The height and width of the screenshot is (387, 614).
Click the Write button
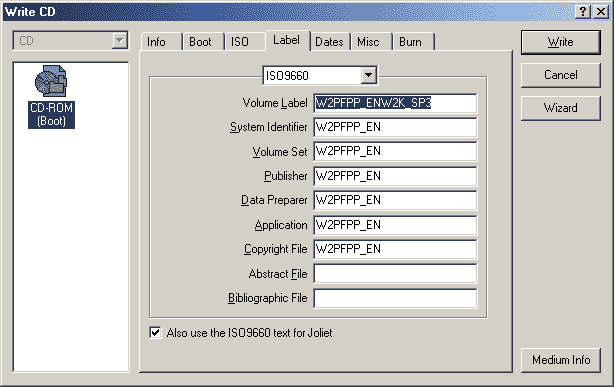click(560, 42)
